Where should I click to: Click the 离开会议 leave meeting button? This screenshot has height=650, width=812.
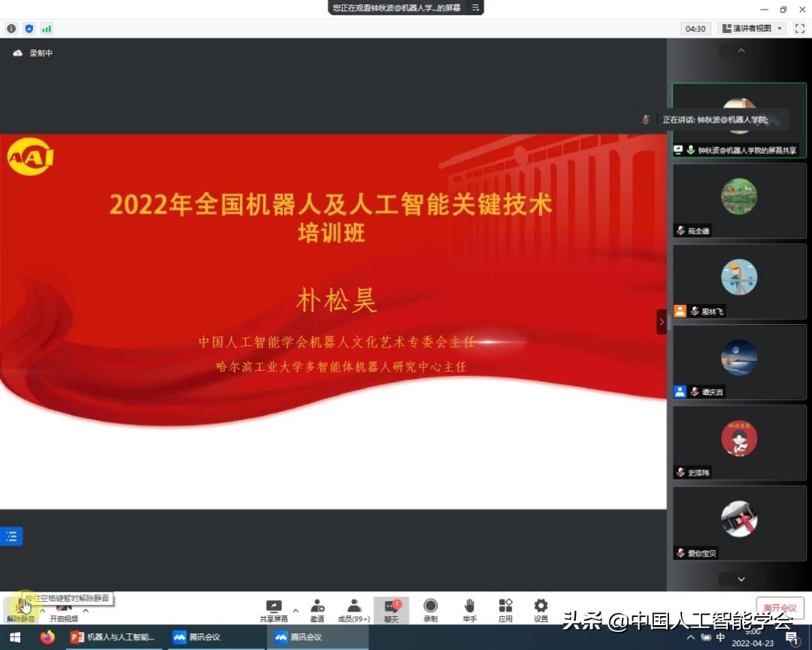(x=780, y=607)
